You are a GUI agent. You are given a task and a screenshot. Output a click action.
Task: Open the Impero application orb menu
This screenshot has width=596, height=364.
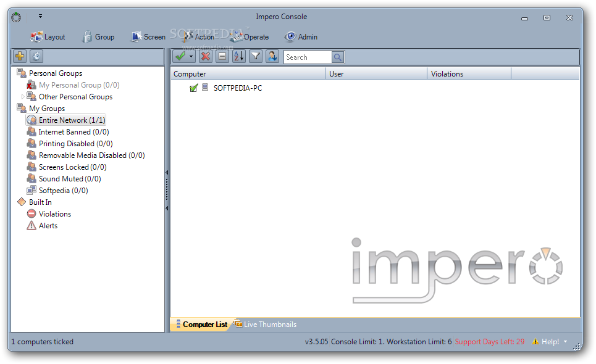pos(16,17)
